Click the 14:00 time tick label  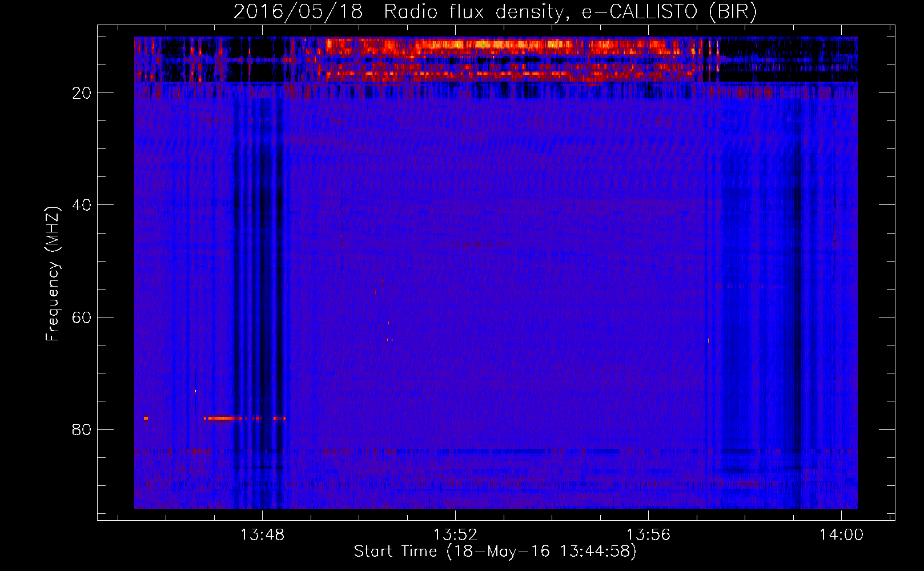pyautogui.click(x=841, y=535)
